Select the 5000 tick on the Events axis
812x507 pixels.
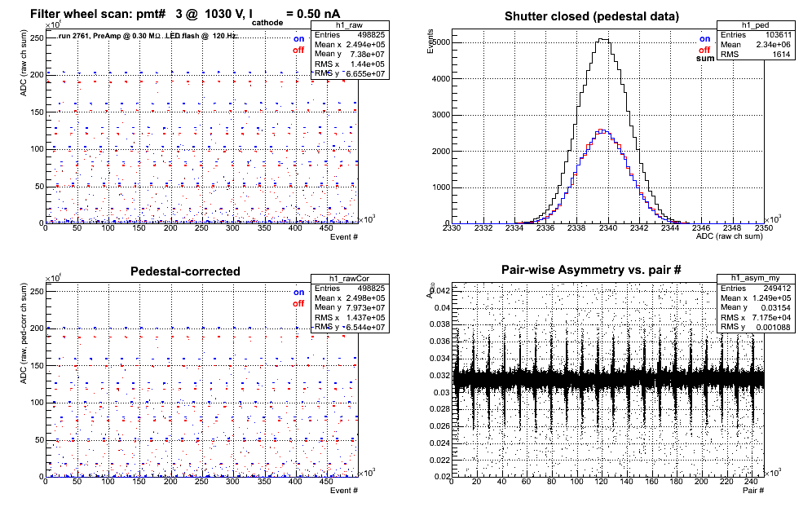[x=443, y=42]
